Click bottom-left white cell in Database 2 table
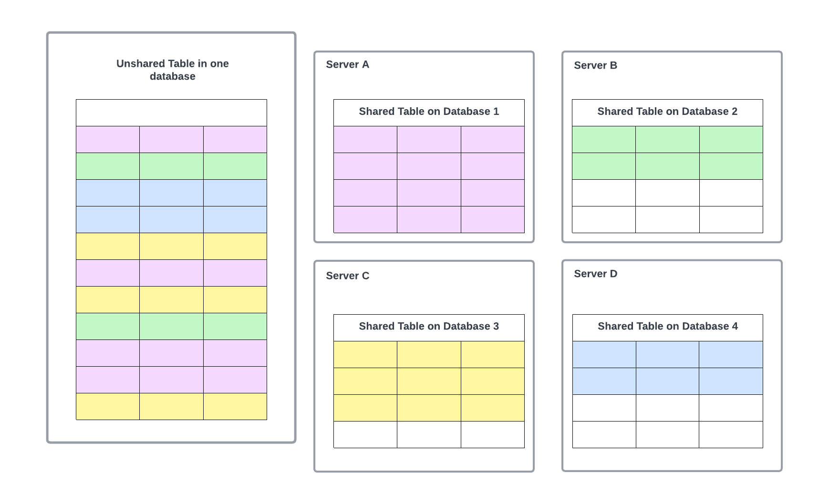This screenshot has width=829, height=504. (x=603, y=219)
